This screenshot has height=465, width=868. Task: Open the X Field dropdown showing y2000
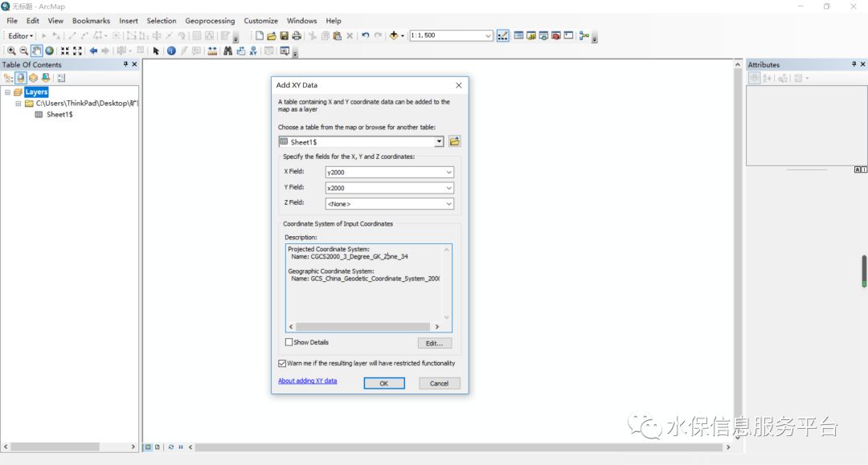448,172
